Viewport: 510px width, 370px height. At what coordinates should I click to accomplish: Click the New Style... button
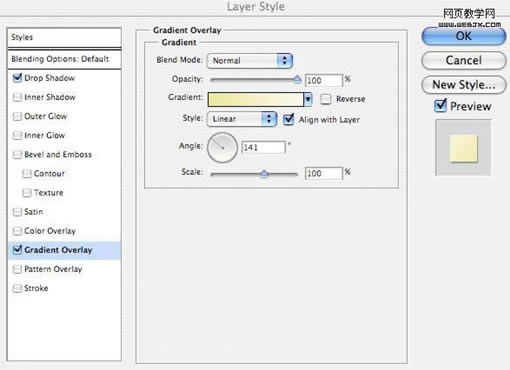[x=464, y=85]
